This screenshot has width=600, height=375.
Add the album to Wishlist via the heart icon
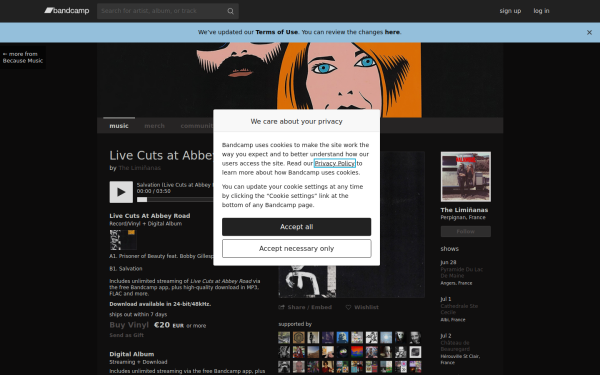click(x=362, y=307)
